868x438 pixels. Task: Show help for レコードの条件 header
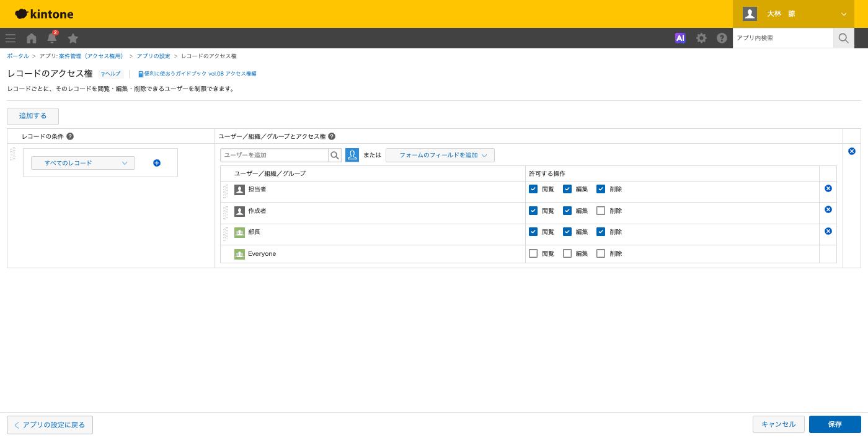click(x=70, y=136)
